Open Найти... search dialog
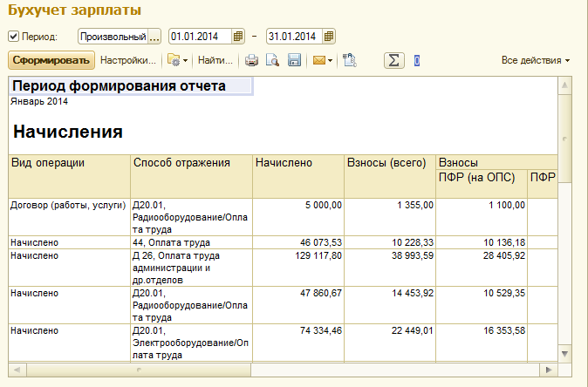This screenshot has width=588, height=387. (215, 60)
